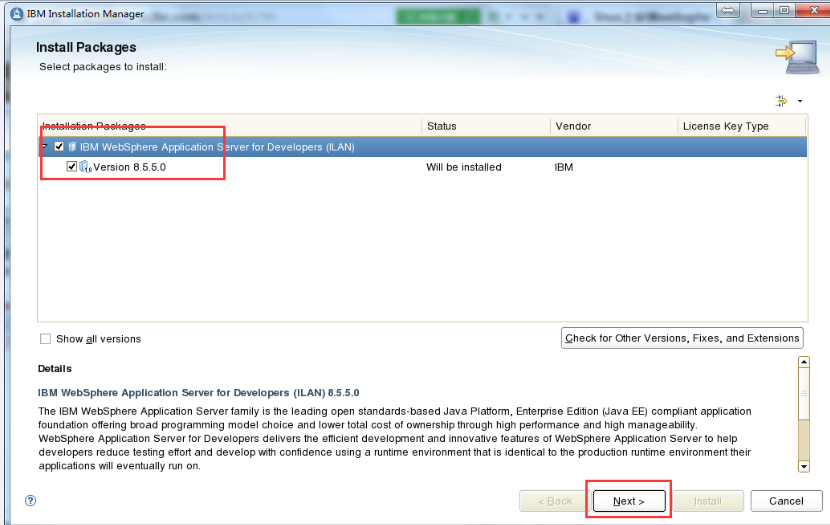The image size is (830, 525).
Task: Sort by the Vendor column header
Action: (x=614, y=126)
